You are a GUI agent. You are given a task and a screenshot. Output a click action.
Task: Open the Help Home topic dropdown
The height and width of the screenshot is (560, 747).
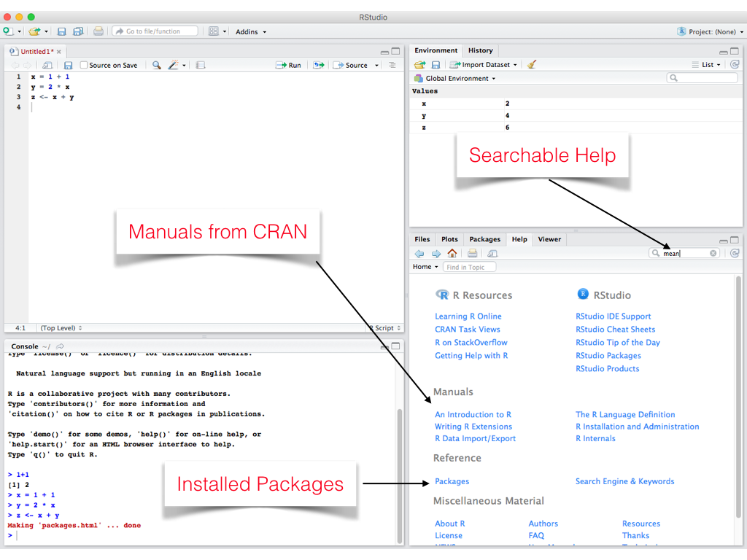tap(425, 267)
